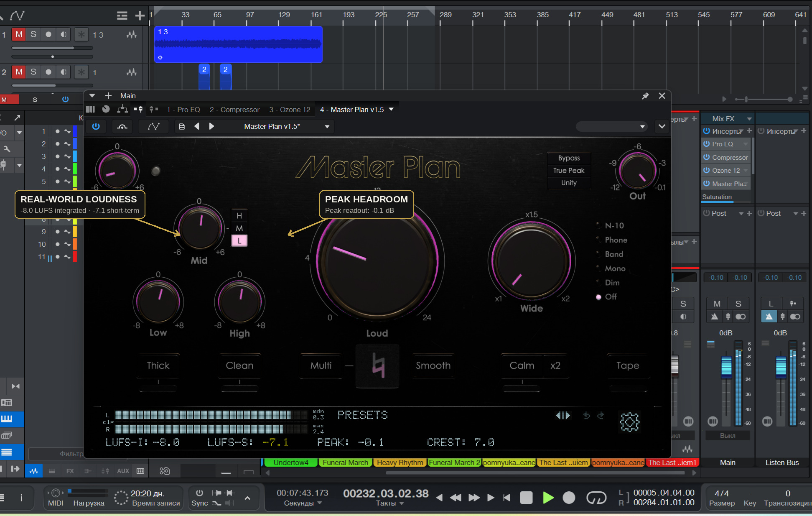Screen dimensions: 812x516
Task: Pin the Main plugin window
Action: [645, 96]
